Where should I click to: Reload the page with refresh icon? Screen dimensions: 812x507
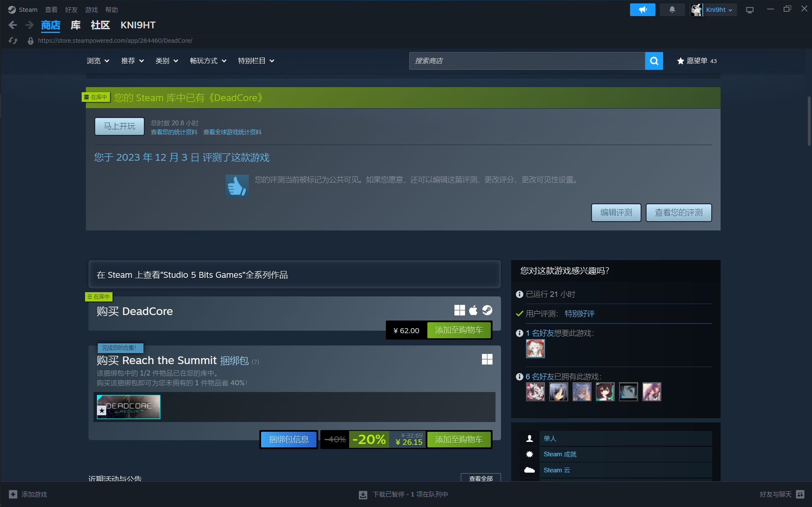[x=13, y=41]
